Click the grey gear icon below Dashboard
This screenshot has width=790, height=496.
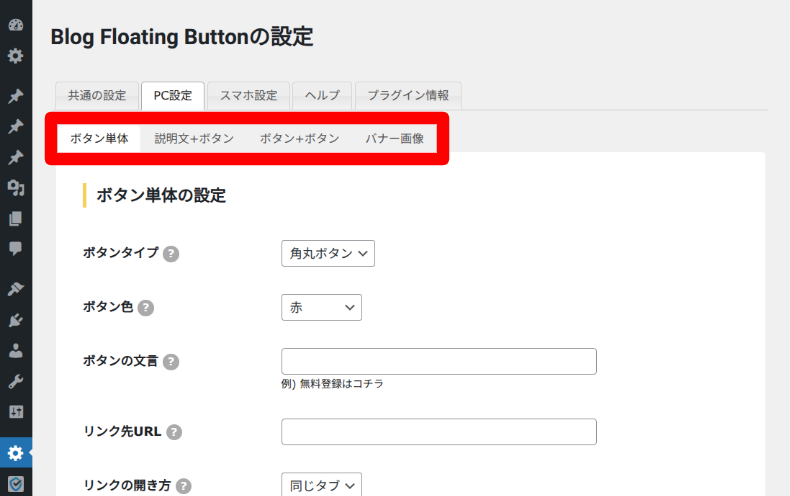point(16,55)
